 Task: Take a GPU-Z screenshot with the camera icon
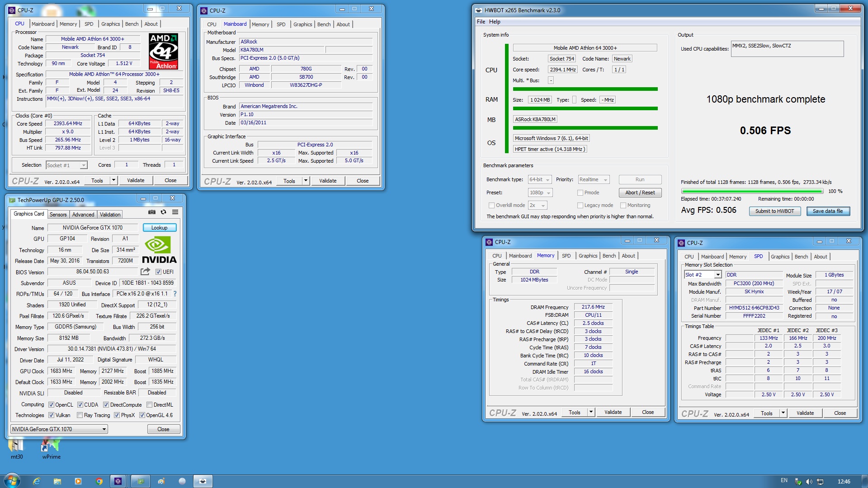(152, 212)
